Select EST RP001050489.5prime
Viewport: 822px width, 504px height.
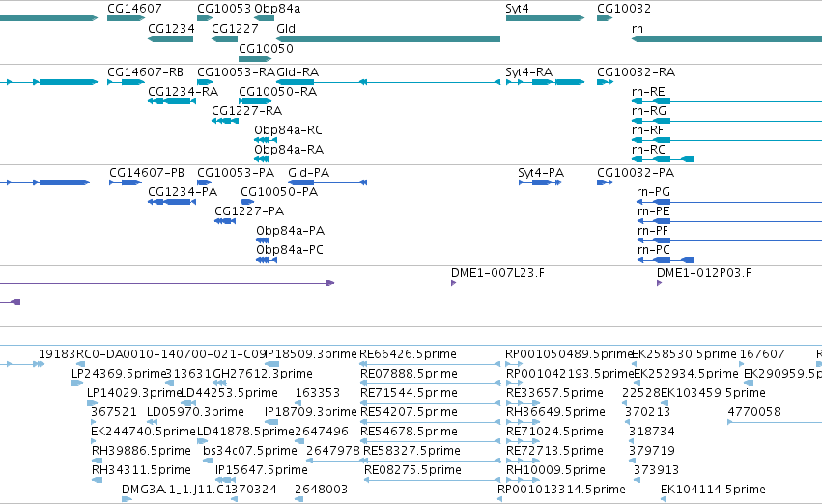pos(514,364)
